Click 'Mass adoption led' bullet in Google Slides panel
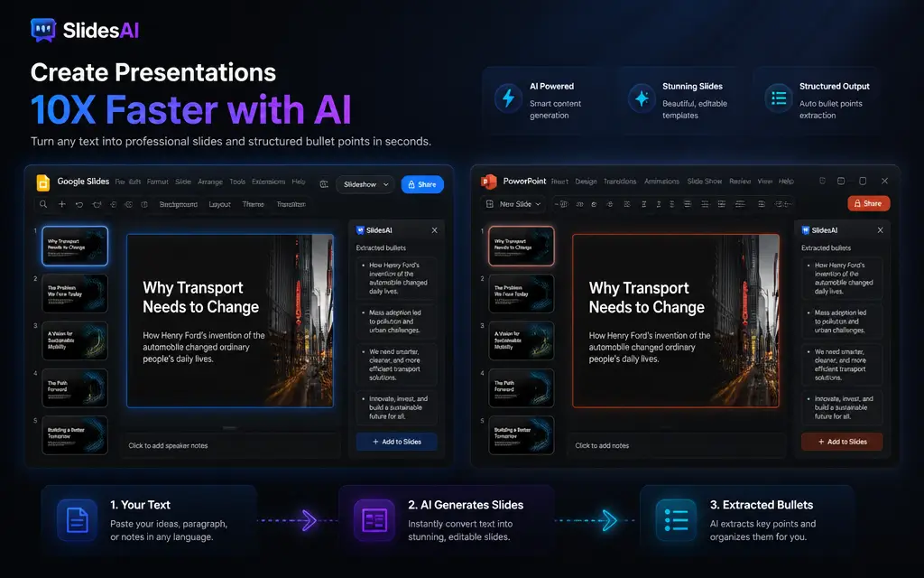The height and width of the screenshot is (578, 924). click(397, 322)
